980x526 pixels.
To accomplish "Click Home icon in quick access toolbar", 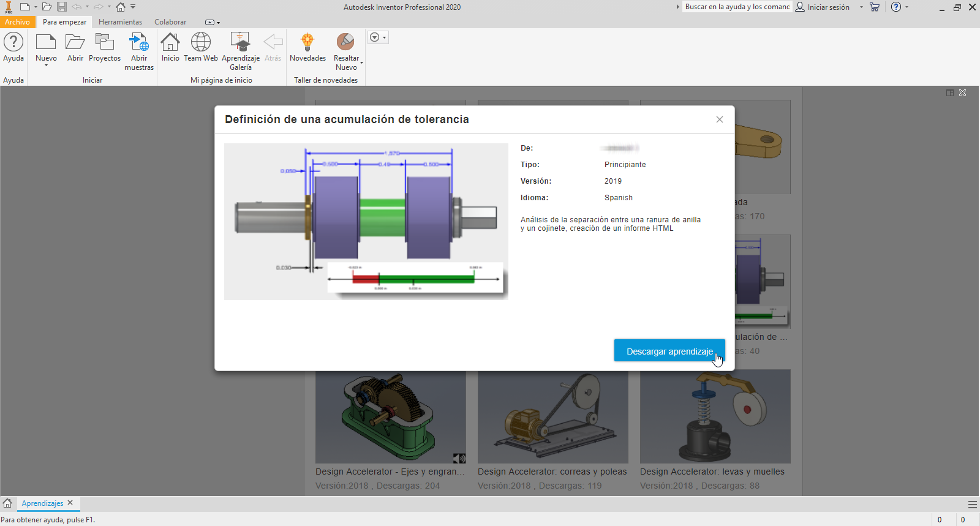I will (x=121, y=7).
